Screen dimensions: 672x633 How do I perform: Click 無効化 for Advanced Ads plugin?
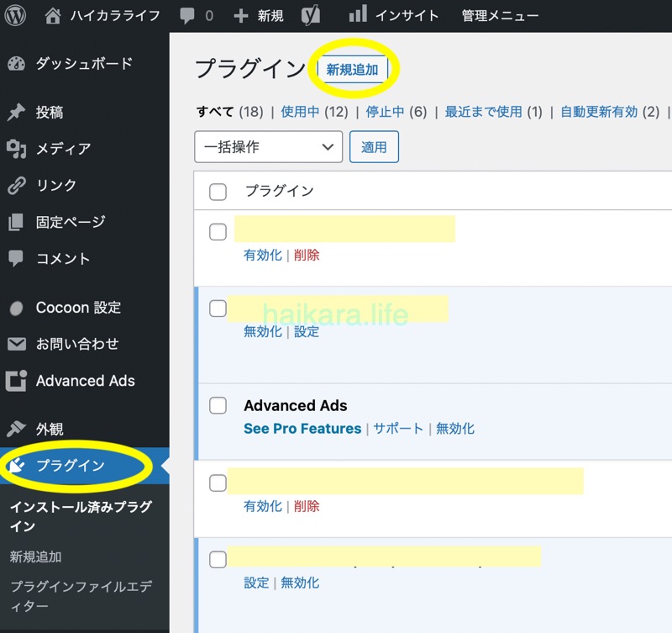455,429
